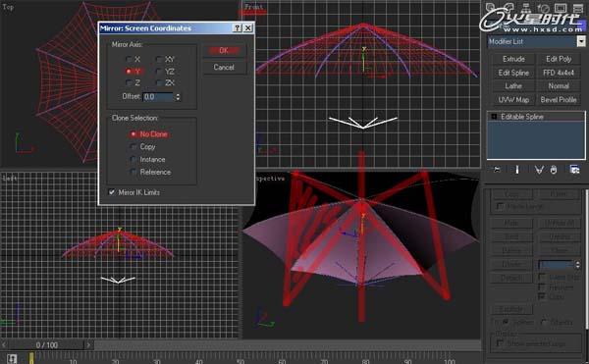Cancel the Mirror dialog

pos(224,68)
